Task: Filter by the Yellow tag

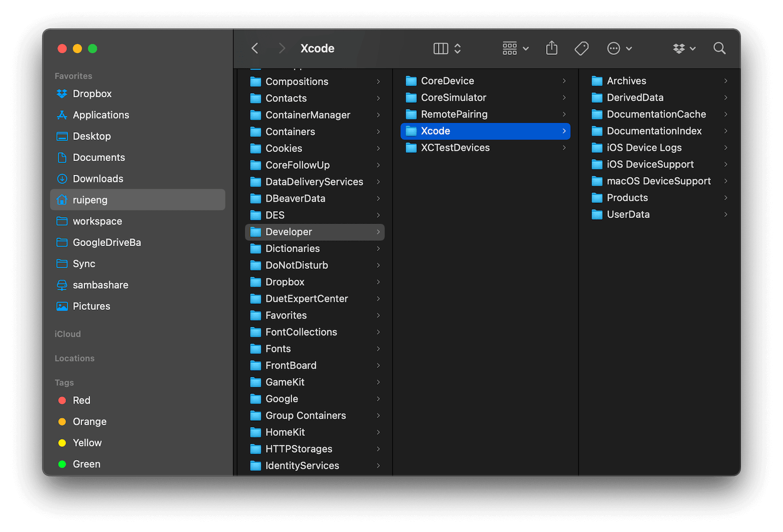Action: pyautogui.click(x=138, y=443)
